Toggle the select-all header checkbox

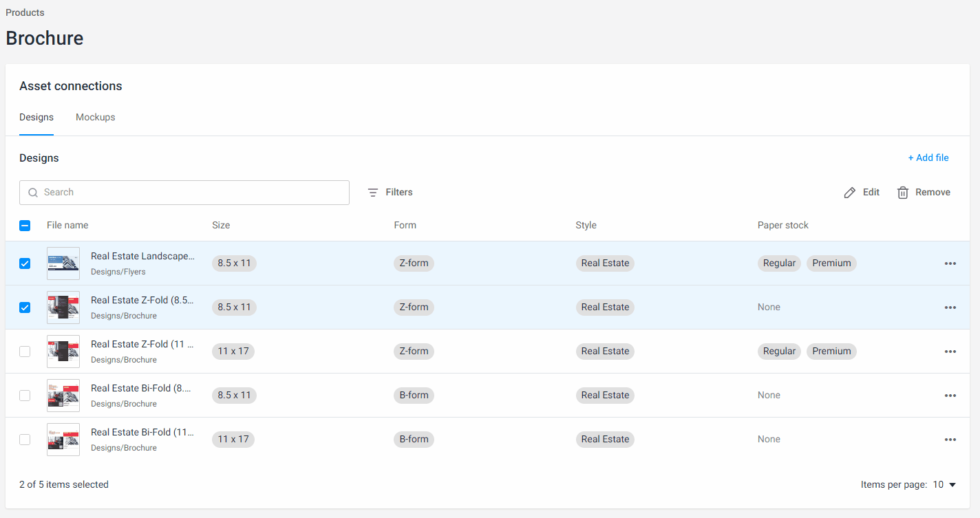pyautogui.click(x=25, y=226)
